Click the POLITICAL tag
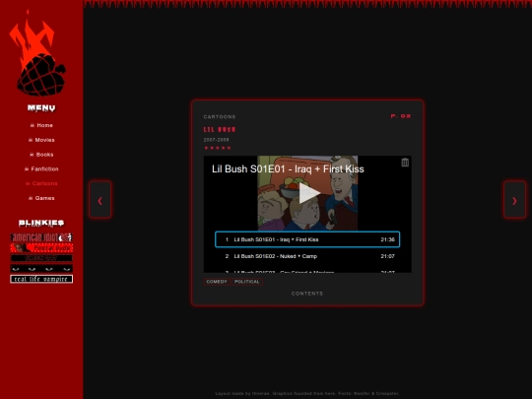This screenshot has height=399, width=532. (x=247, y=282)
